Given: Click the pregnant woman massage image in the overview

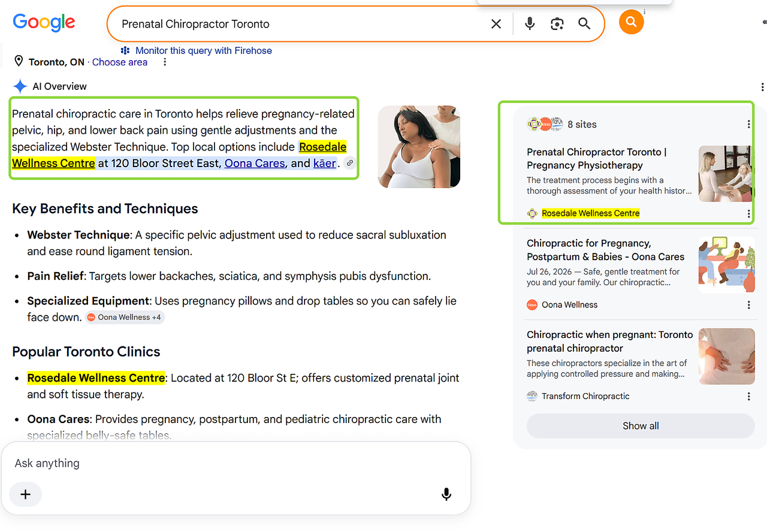Looking at the screenshot, I should tap(419, 147).
